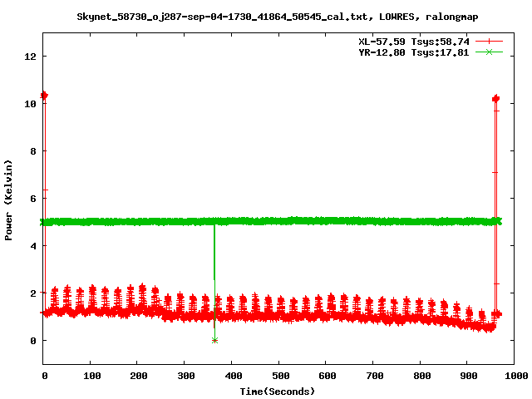Click the y-axis tick label 4
The width and height of the screenshot is (532, 399).
coord(33,246)
